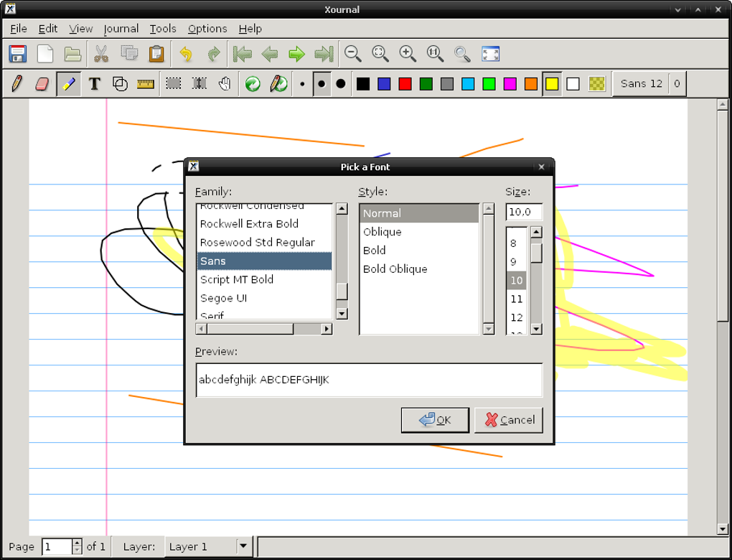Open the Help menu
The height and width of the screenshot is (560, 732).
(250, 29)
